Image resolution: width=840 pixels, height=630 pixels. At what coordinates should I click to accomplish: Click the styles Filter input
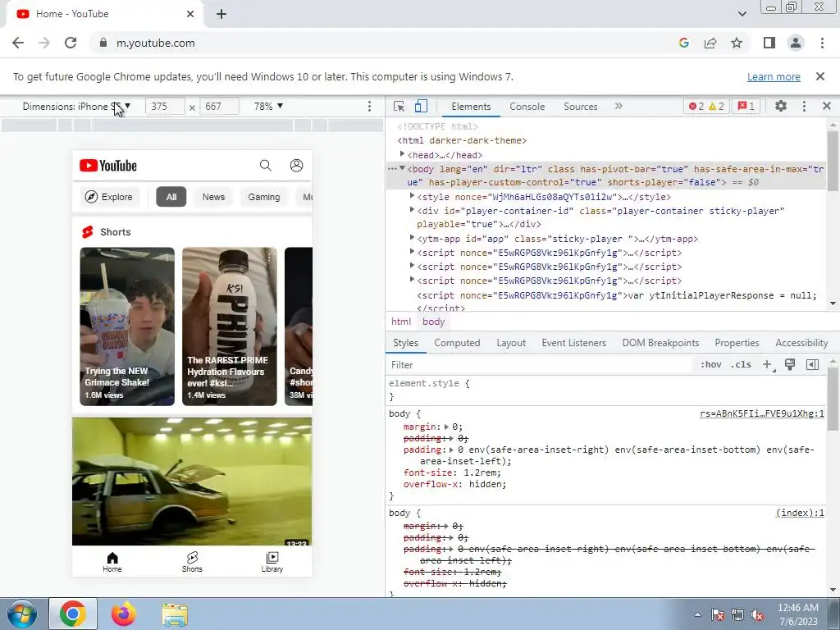tap(540, 365)
